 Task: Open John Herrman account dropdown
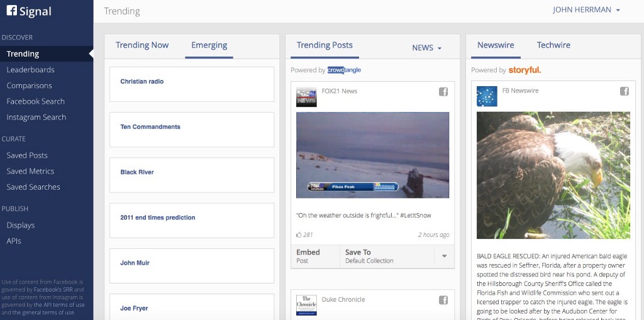[587, 10]
